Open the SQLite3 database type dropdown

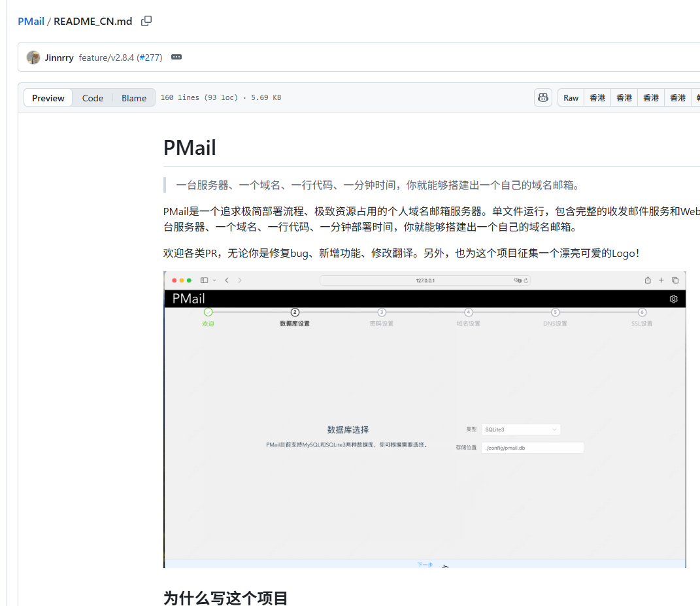tap(521, 429)
